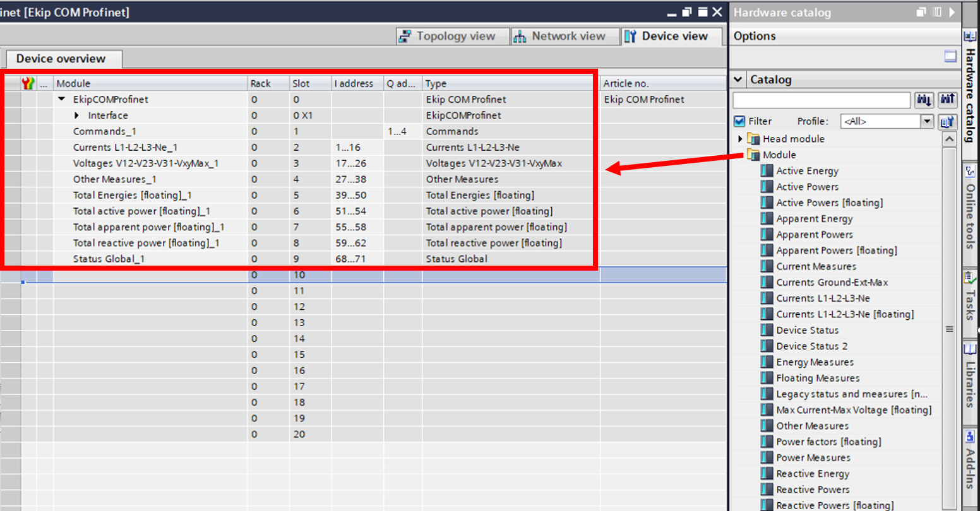The height and width of the screenshot is (511, 980).
Task: Switch to Topology view tab
Action: (x=447, y=37)
